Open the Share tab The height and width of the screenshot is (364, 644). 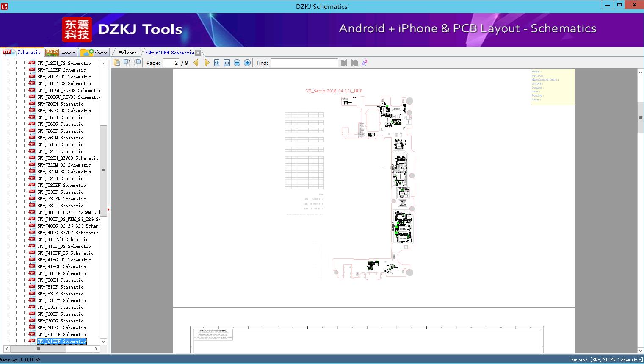pyautogui.click(x=94, y=53)
